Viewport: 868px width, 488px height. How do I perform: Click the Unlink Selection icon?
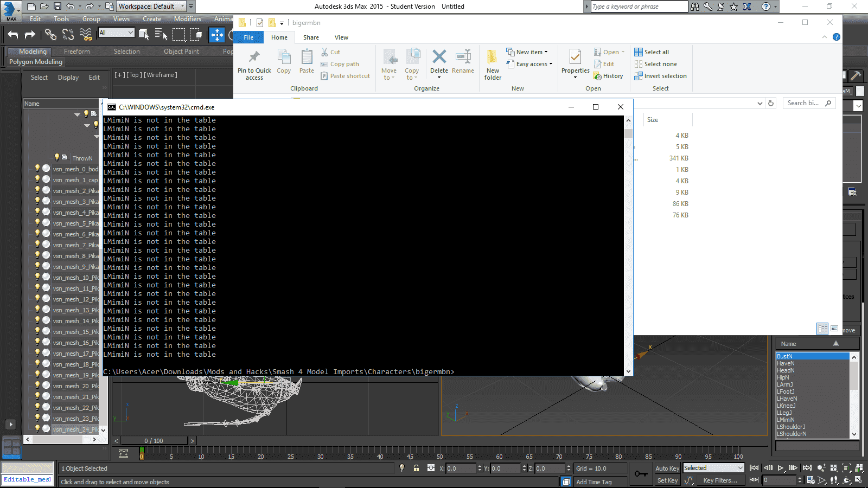click(x=68, y=35)
